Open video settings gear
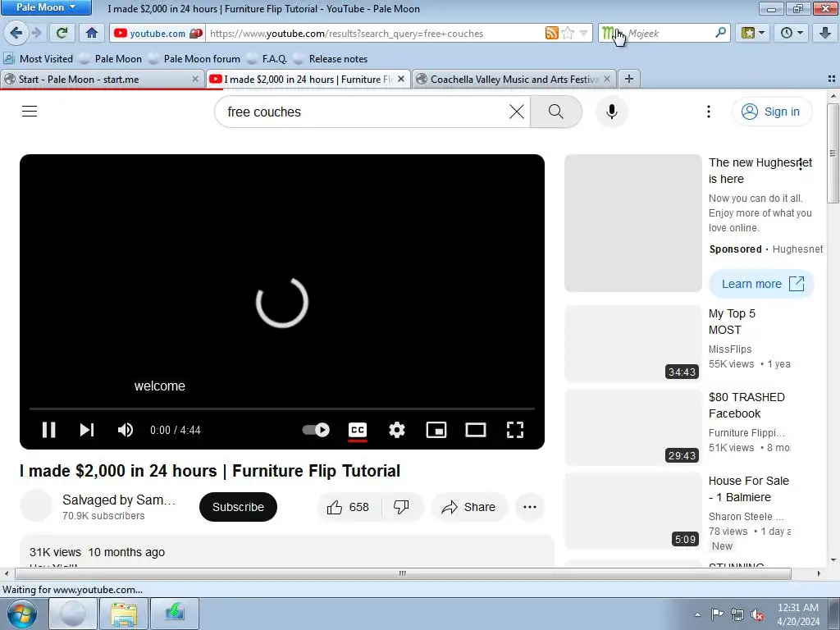 click(x=396, y=430)
